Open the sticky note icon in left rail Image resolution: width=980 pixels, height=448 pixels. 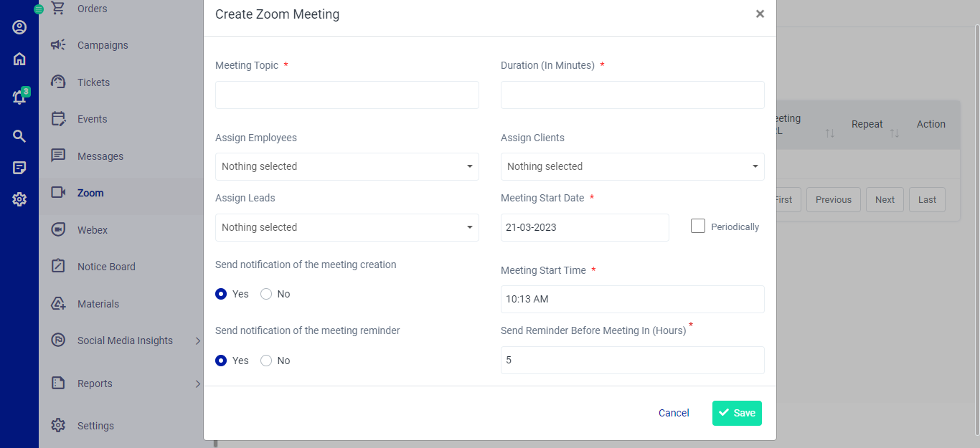19,168
